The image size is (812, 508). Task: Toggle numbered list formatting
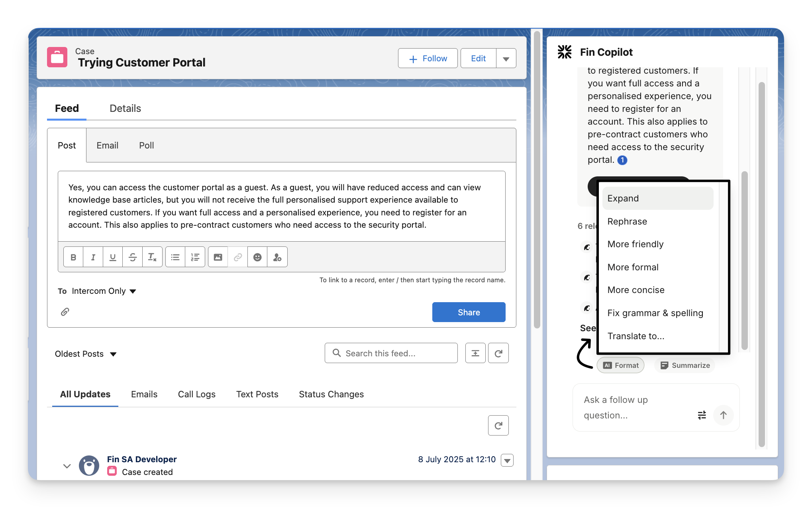pyautogui.click(x=195, y=257)
